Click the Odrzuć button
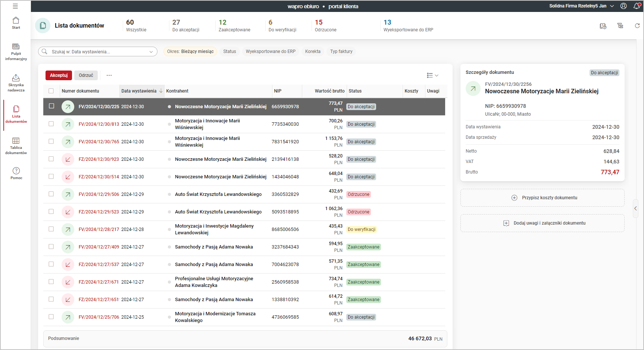 [x=86, y=75]
